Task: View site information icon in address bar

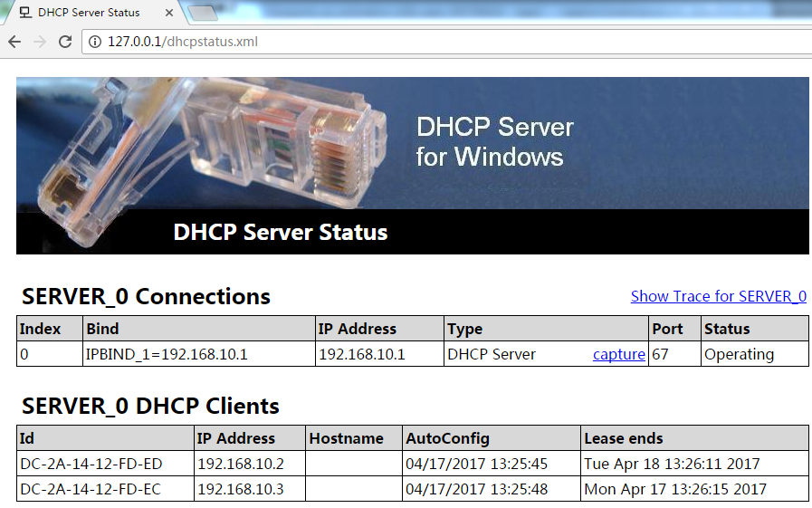Action: 95,42
